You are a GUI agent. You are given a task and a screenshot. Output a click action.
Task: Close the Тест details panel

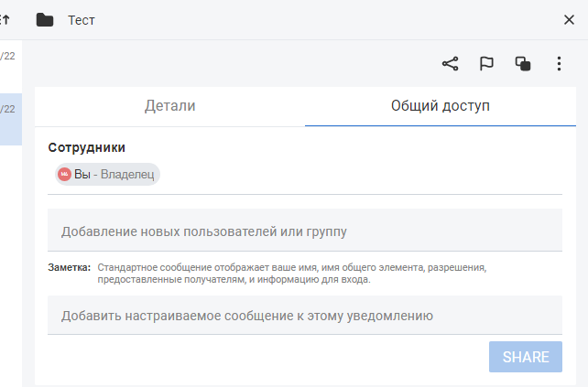[569, 20]
